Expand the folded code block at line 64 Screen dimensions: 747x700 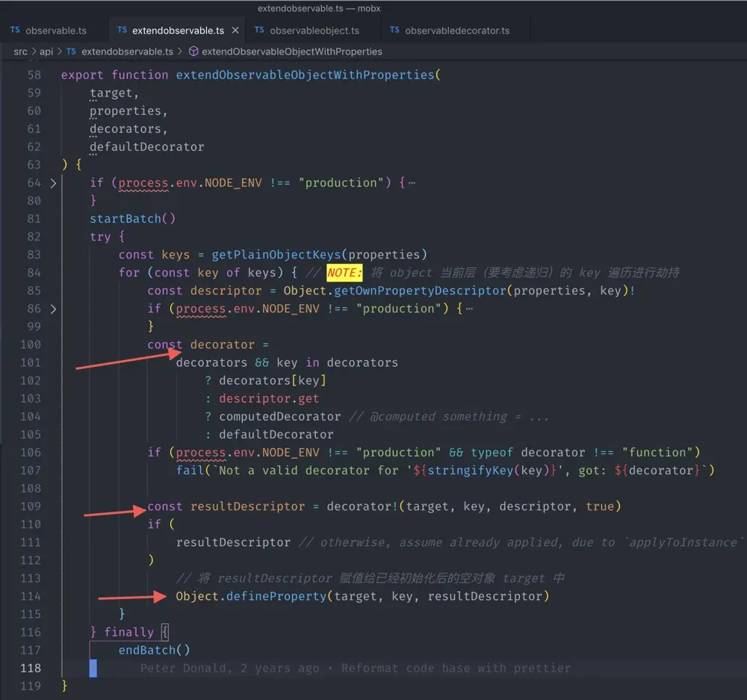[52, 182]
